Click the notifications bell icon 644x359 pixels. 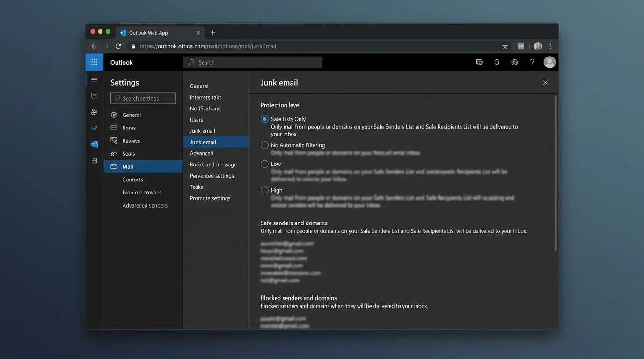(x=497, y=62)
